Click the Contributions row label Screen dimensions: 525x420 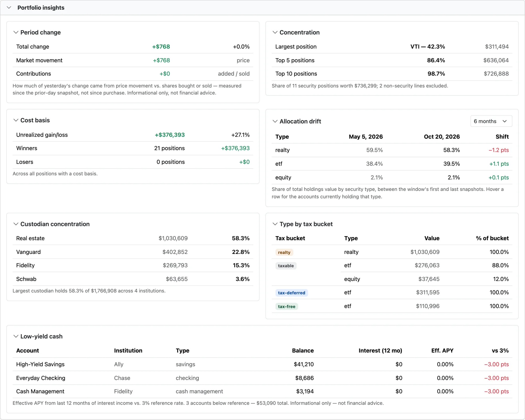(34, 74)
